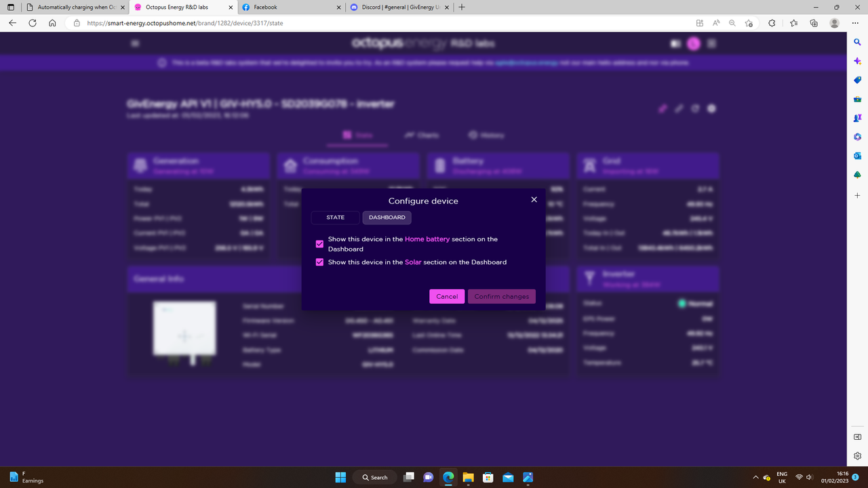Open the Shopping tag in sidebar
Viewport: 868px width, 488px height.
pos(857,80)
